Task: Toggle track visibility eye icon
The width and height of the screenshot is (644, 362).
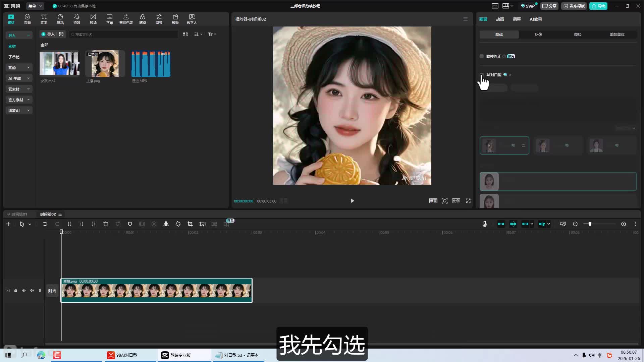Action: [x=24, y=291]
